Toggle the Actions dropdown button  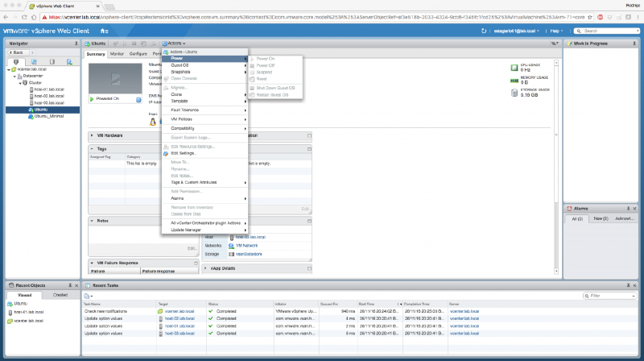click(174, 44)
